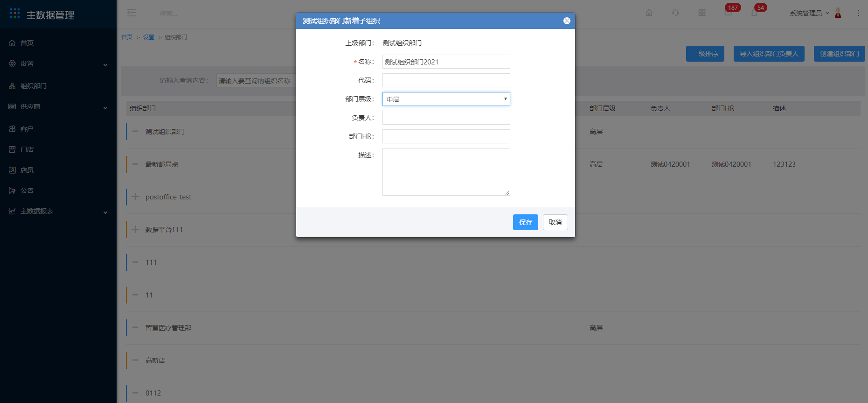Viewport: 868px width, 403px height.
Task: Collapse the 111 row
Action: tap(135, 262)
